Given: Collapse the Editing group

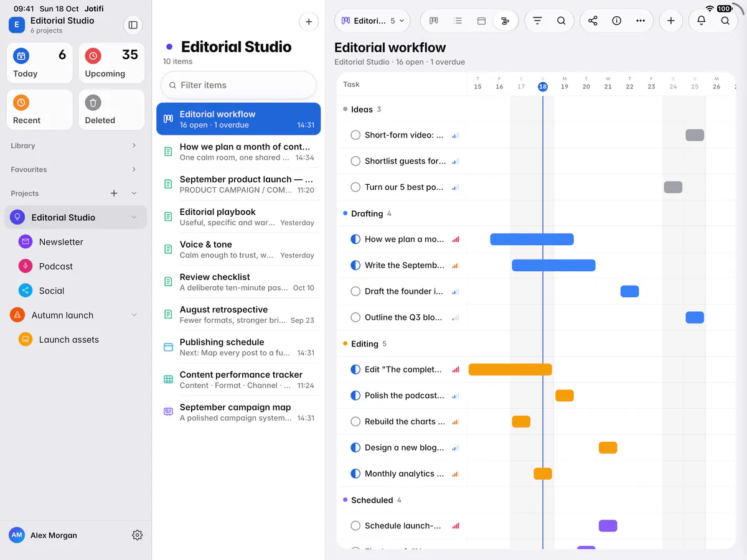Looking at the screenshot, I should pos(364,343).
